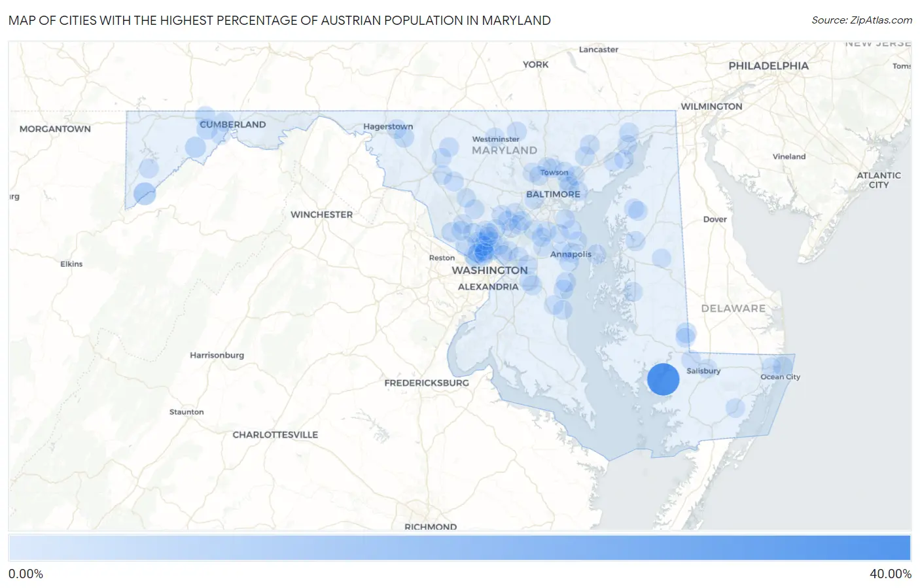Click the southwestern-most bubble in Maryland's panhandle
Screen dimensions: 920x588
[145, 194]
